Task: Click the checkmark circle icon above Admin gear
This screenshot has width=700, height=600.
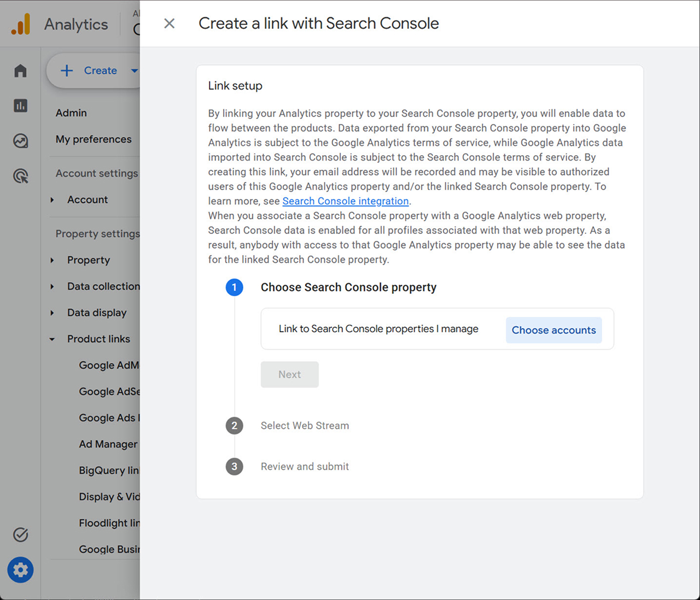Action: (x=20, y=534)
